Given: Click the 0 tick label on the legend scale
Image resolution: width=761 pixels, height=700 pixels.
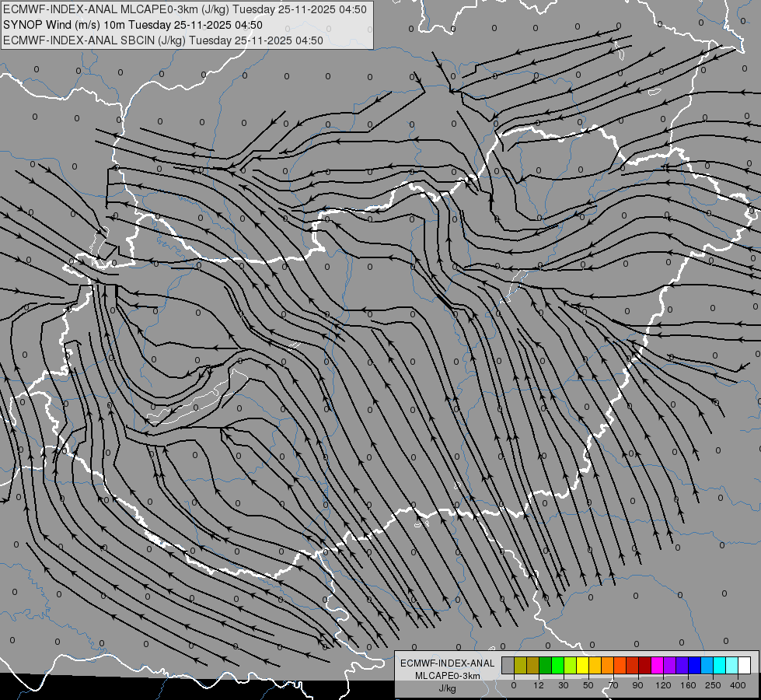Looking at the screenshot, I should coord(514,685).
